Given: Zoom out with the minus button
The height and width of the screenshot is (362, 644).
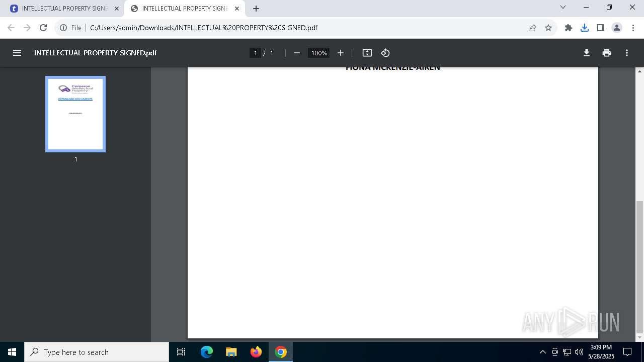Looking at the screenshot, I should pos(297,53).
